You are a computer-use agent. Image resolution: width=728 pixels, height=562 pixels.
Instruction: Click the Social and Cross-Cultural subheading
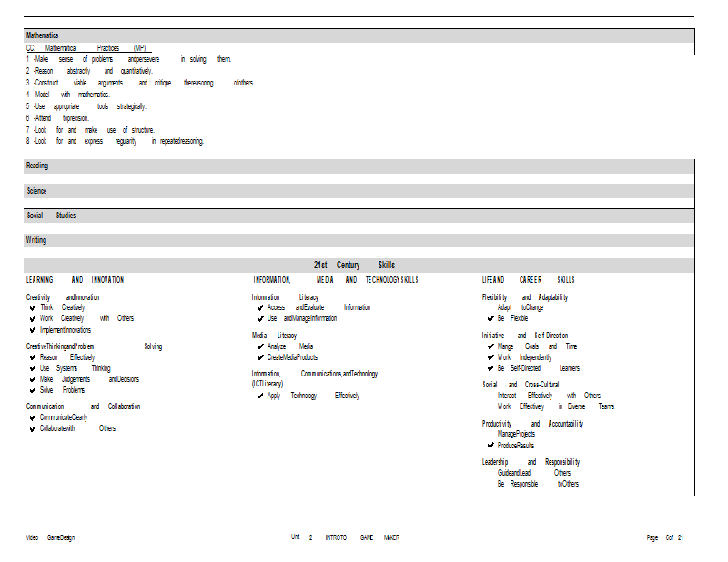tap(521, 385)
